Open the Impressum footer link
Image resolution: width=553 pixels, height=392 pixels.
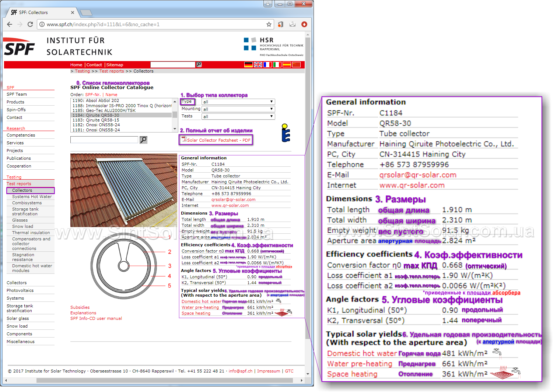tap(269, 371)
